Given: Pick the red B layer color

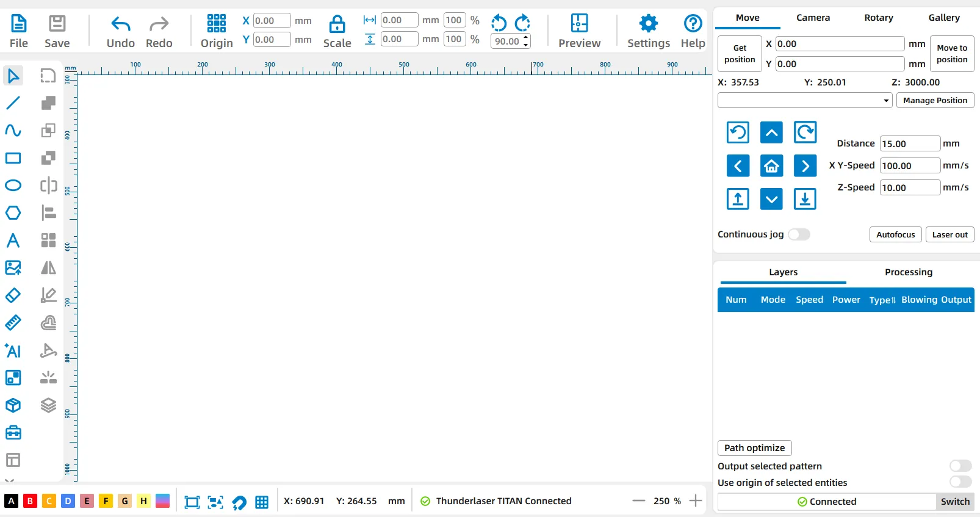Looking at the screenshot, I should coord(30,501).
